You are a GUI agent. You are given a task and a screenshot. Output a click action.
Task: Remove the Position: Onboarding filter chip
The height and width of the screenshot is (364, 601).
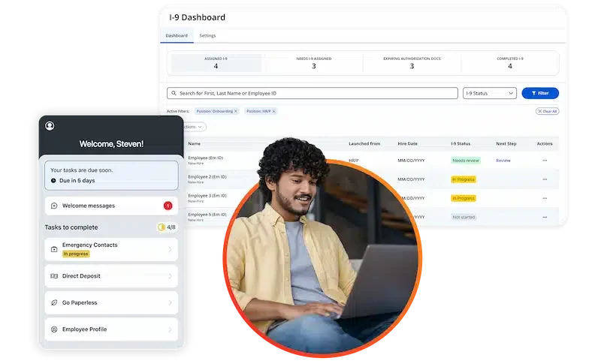pos(236,111)
